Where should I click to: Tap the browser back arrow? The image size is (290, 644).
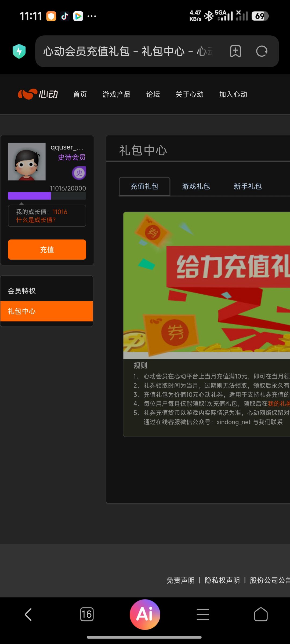click(28, 614)
